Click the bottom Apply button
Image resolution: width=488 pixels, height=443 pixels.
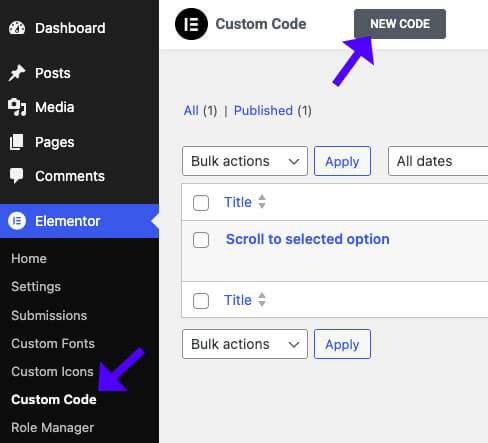pyautogui.click(x=342, y=344)
